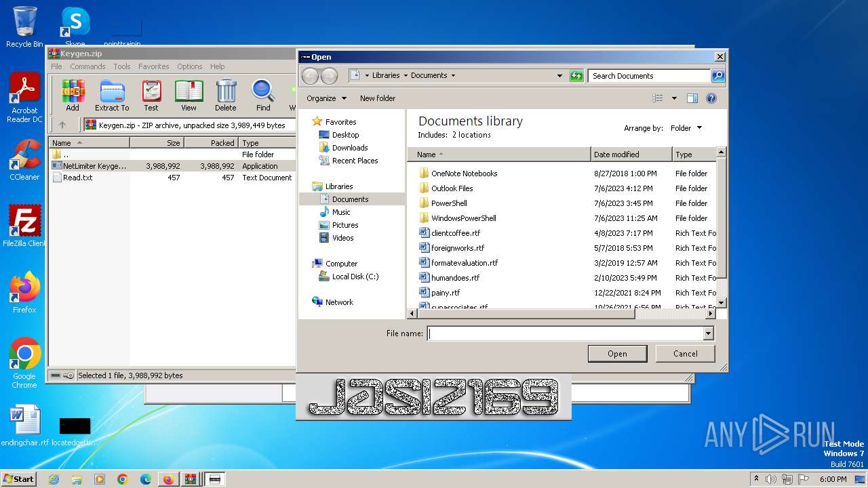
Task: Click New folder button
Action: tap(378, 98)
